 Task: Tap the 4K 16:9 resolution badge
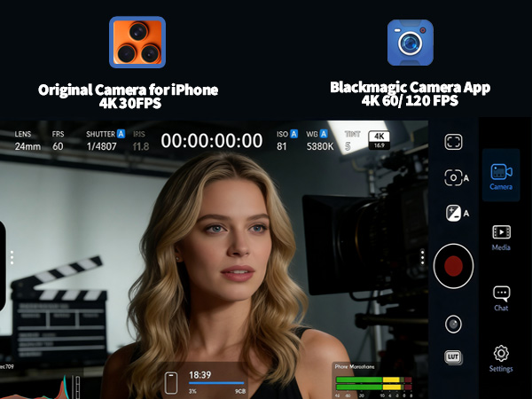tap(379, 140)
